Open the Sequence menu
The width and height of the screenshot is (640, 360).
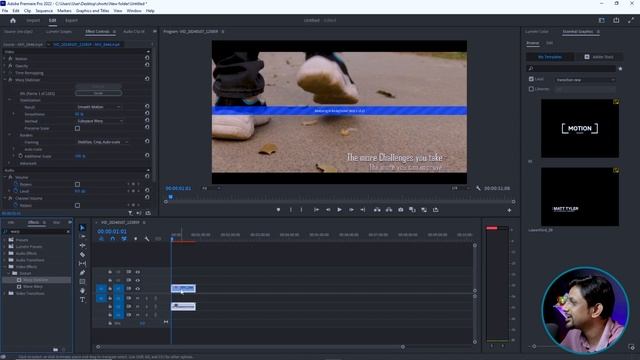point(44,11)
